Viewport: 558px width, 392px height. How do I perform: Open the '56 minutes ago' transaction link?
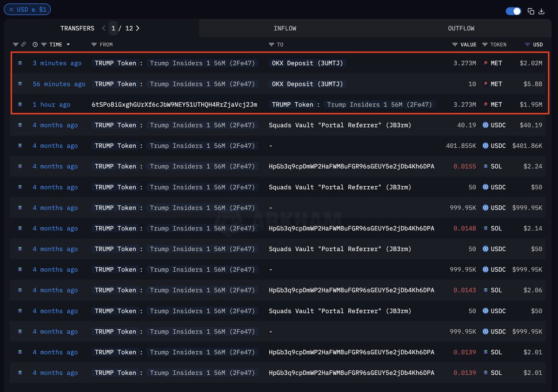(59, 84)
